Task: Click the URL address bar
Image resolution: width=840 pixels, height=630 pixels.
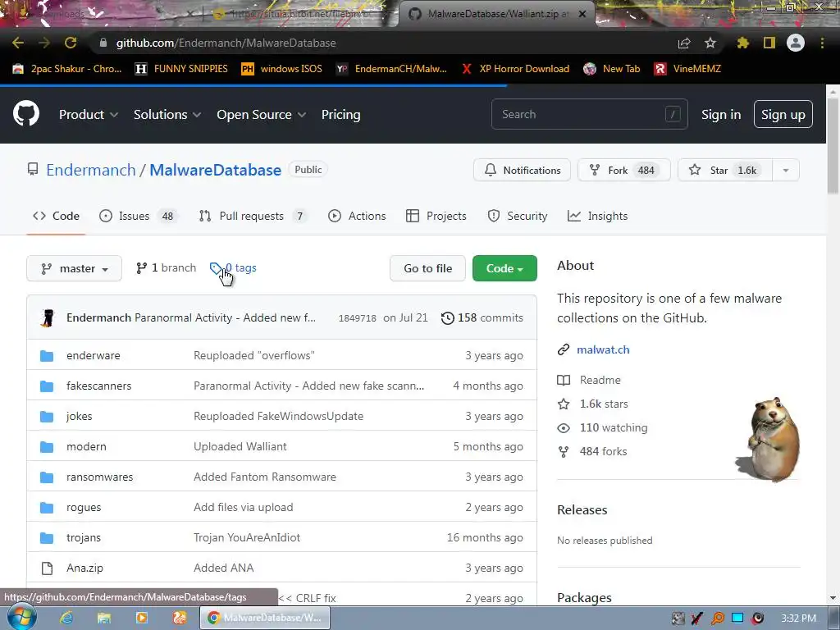Action: [x=386, y=43]
